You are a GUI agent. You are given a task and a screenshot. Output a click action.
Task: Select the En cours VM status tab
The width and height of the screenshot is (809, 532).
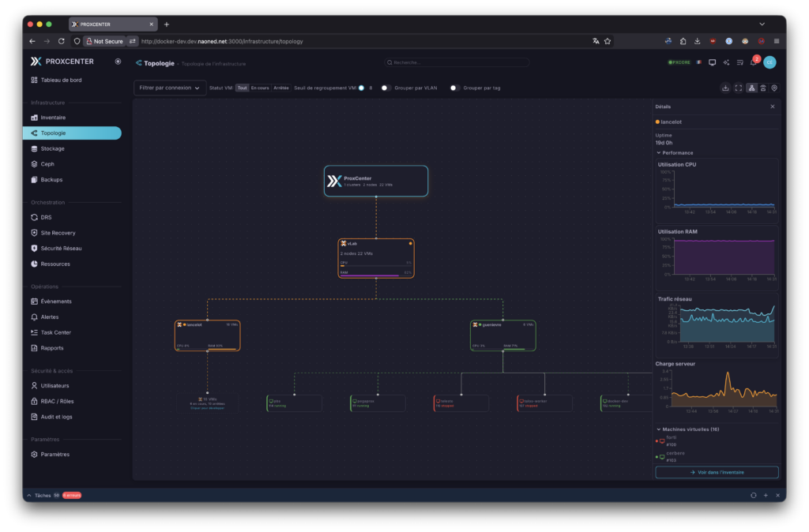(x=260, y=88)
